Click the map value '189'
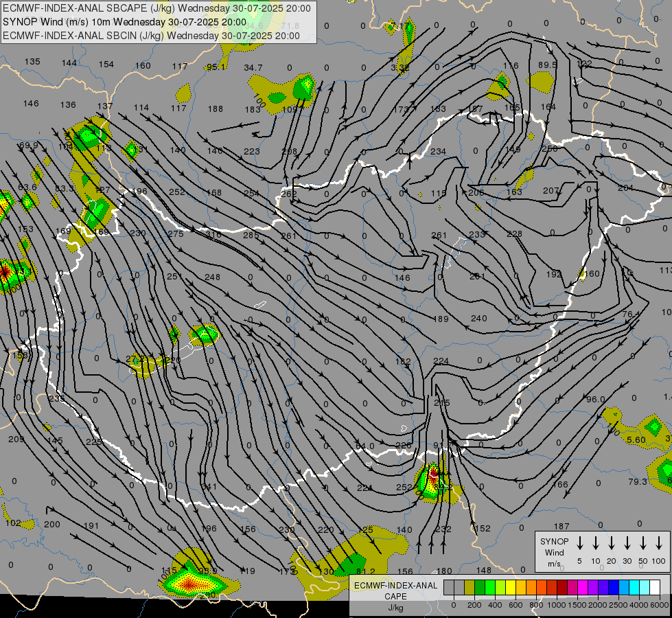The height and width of the screenshot is (618, 672). (441, 319)
